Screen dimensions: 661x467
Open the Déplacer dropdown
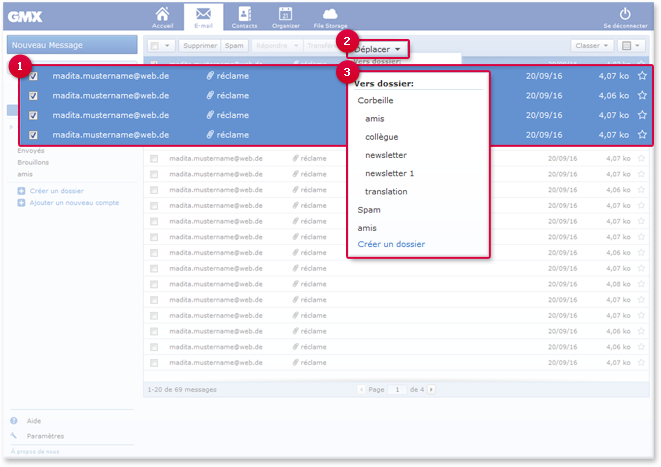click(378, 49)
